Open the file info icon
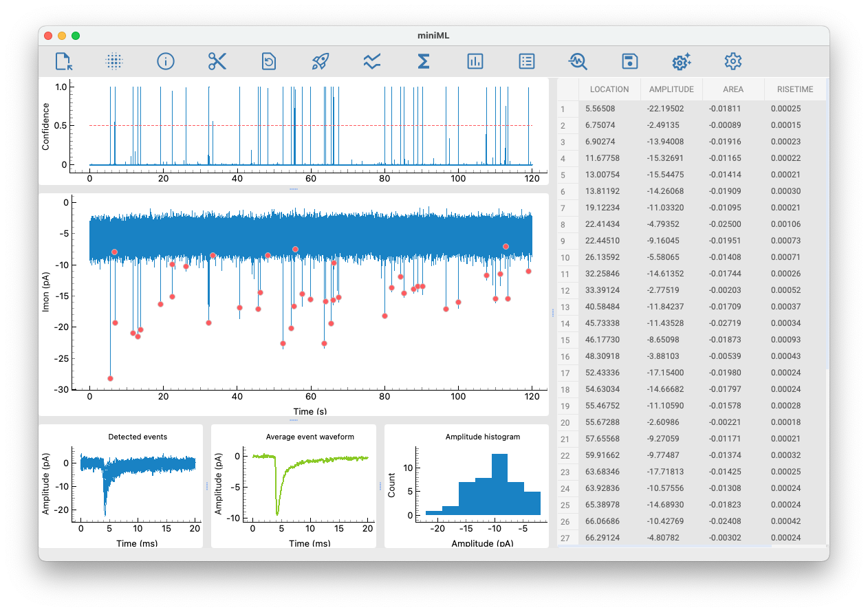This screenshot has width=868, height=612. [x=166, y=61]
